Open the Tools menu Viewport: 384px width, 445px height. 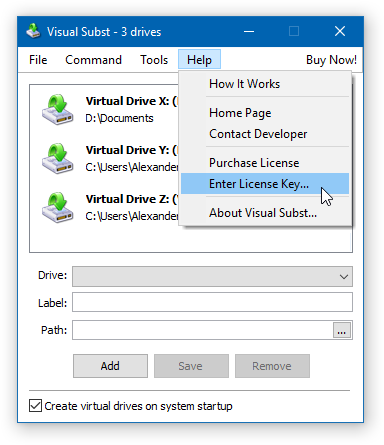click(x=154, y=60)
